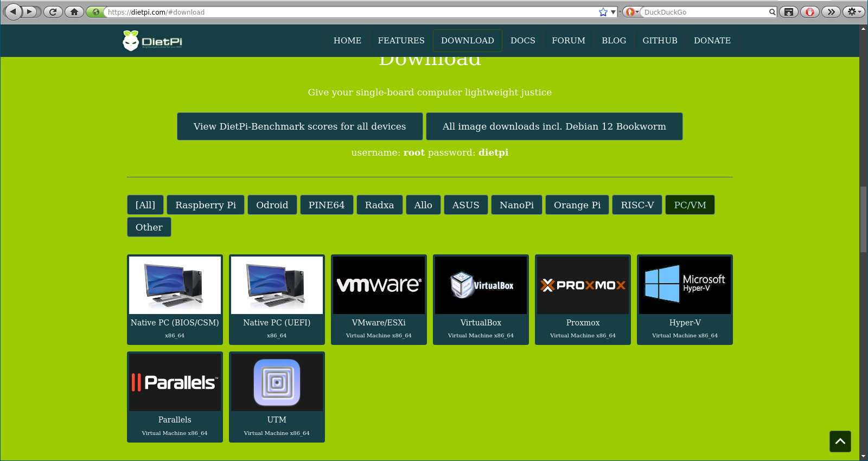Show site identity info via globe icon

95,12
